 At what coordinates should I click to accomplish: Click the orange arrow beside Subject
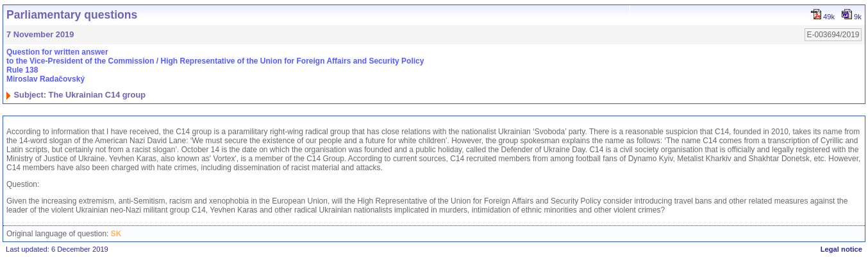[x=8, y=96]
